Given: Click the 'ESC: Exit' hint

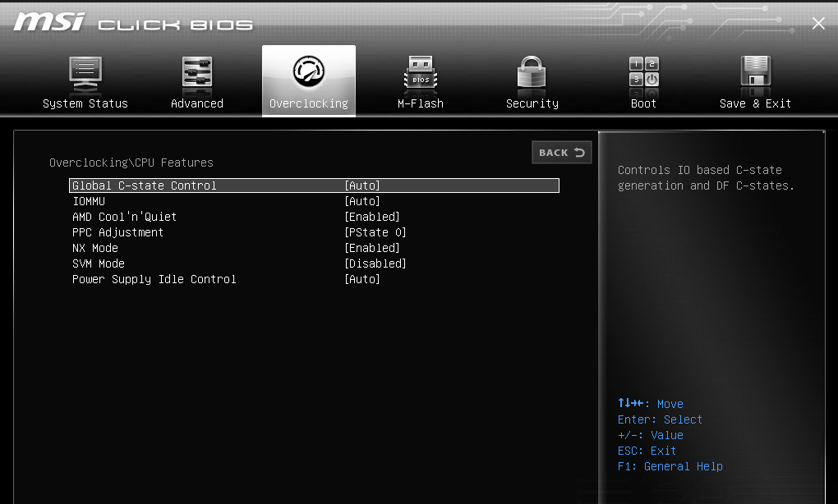Looking at the screenshot, I should coord(647,451).
